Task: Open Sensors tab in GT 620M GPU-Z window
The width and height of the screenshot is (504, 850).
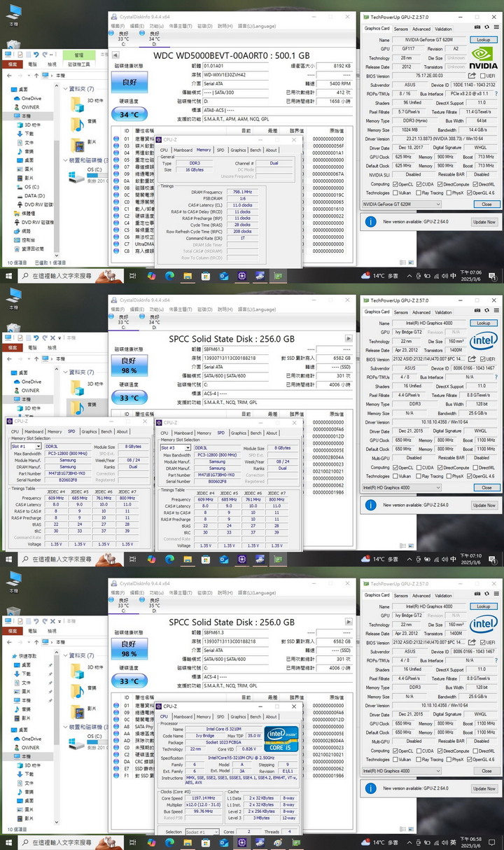Action: (x=400, y=29)
